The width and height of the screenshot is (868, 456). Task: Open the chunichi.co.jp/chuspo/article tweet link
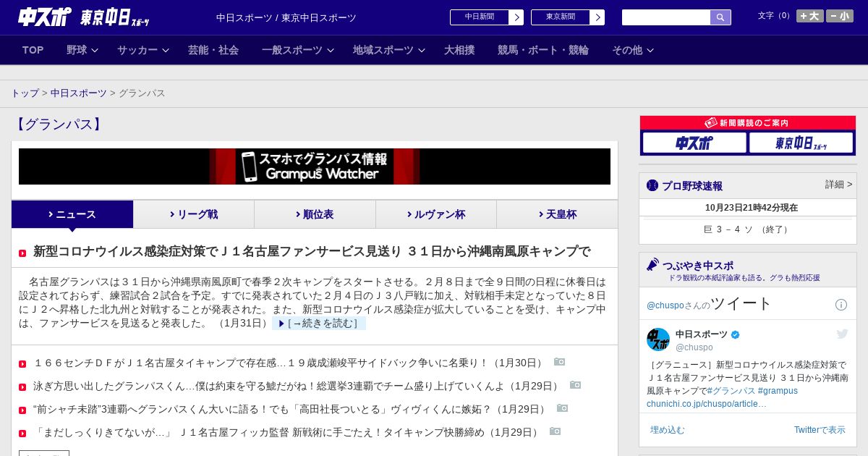point(706,404)
